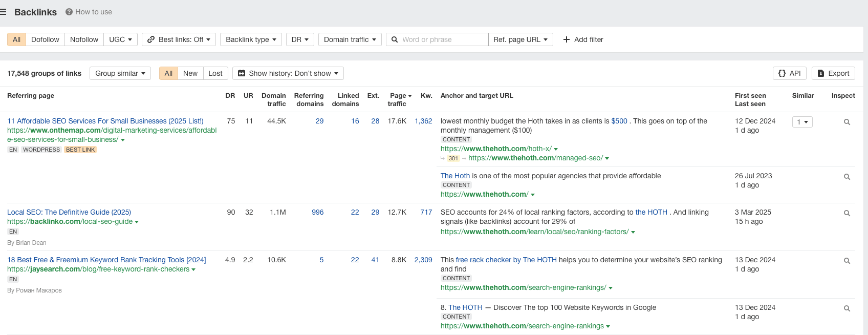Open the backlinko Local SEO Definitive Guide link

point(69,212)
